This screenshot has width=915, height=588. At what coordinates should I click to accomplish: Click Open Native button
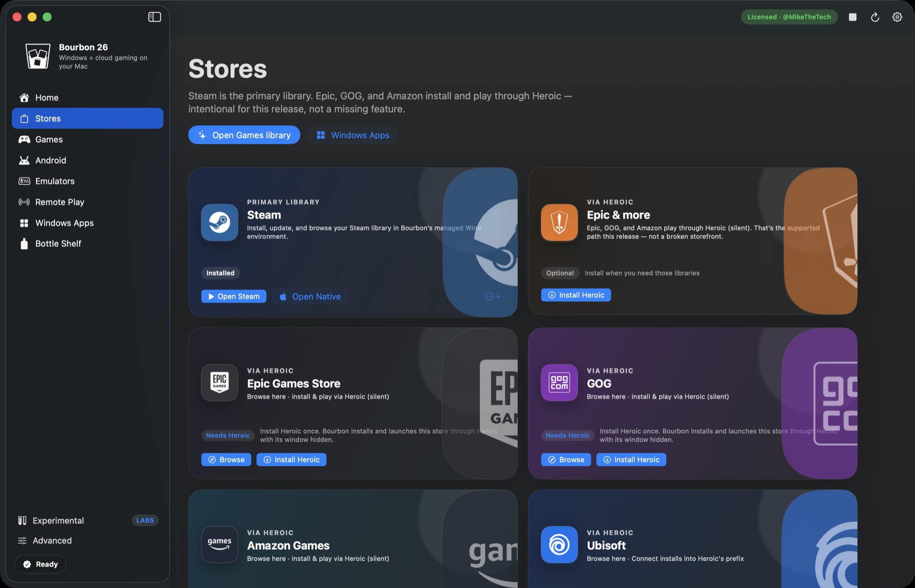(x=310, y=297)
